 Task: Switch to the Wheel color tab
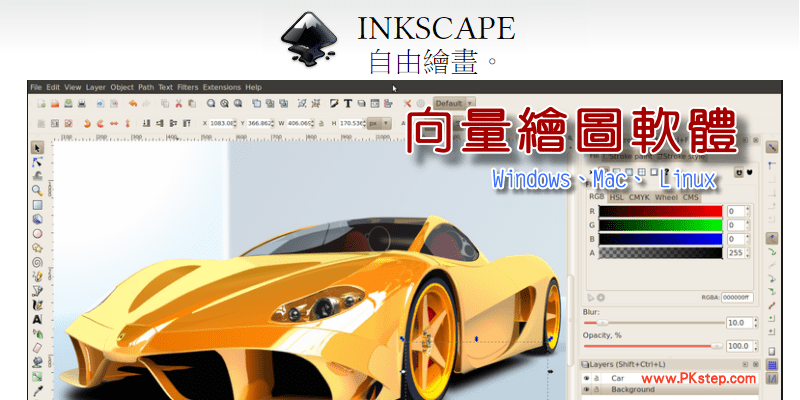tap(666, 197)
